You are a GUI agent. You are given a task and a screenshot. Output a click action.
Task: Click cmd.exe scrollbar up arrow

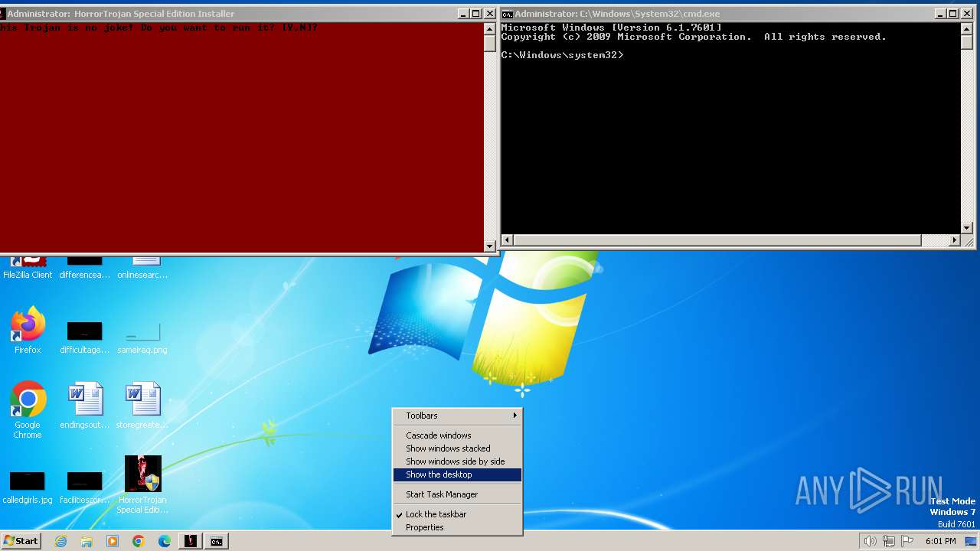(967, 29)
